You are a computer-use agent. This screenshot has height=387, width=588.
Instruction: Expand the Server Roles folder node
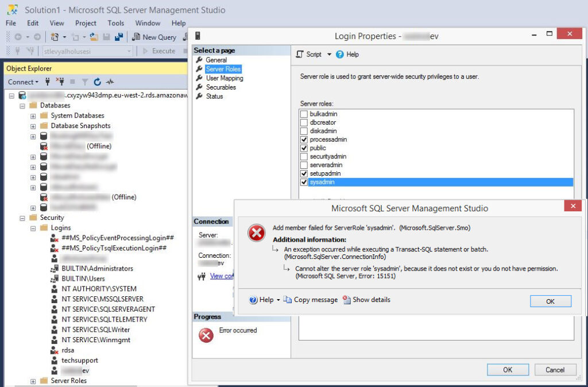pos(33,381)
